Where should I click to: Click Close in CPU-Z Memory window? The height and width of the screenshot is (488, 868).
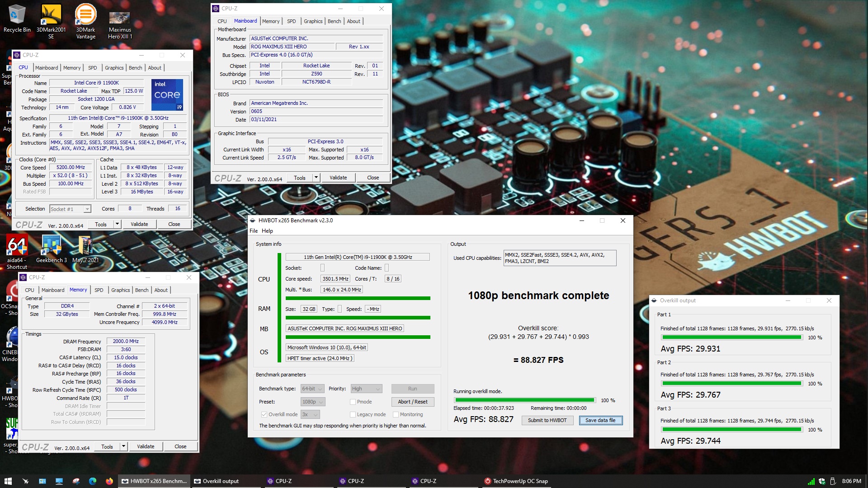[180, 446]
